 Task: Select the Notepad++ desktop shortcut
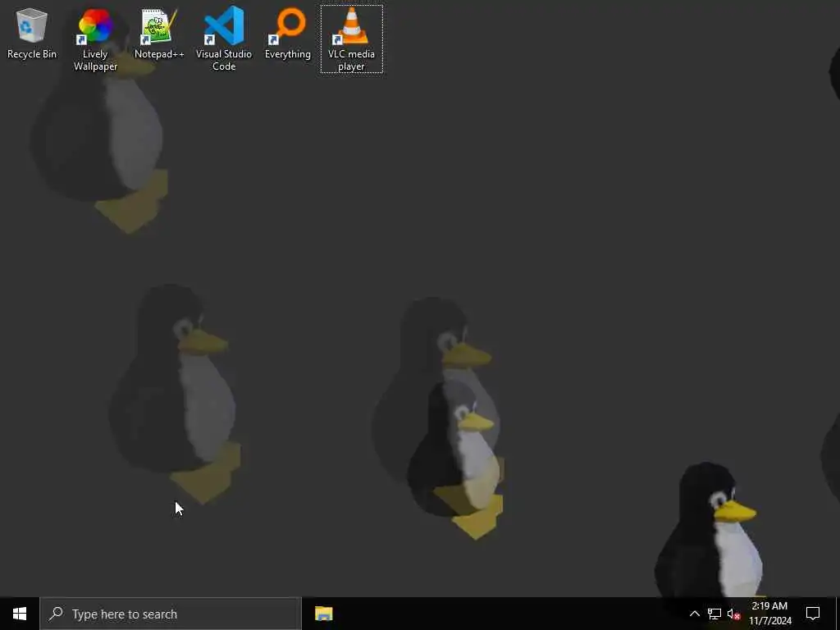coord(159,33)
